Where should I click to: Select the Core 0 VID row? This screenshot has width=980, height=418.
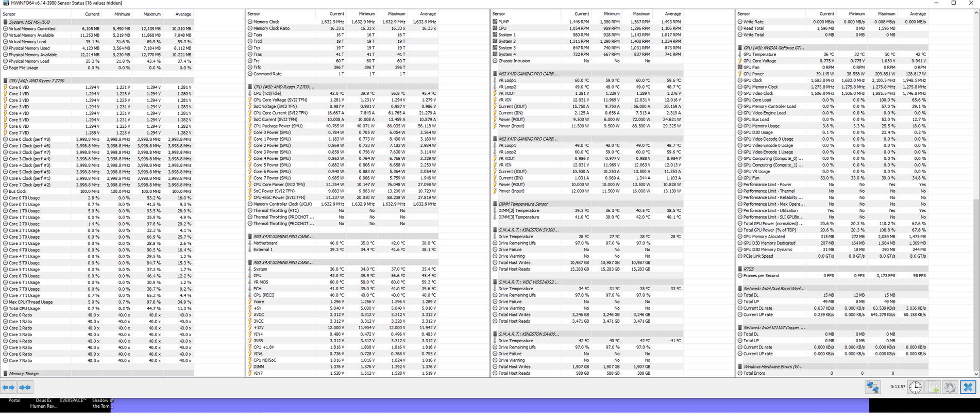coord(98,87)
